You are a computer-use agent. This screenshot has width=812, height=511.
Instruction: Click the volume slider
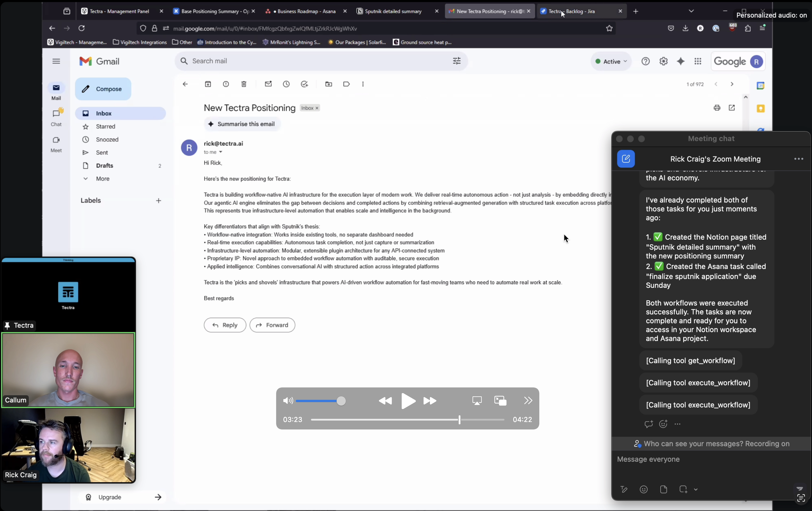click(320, 401)
